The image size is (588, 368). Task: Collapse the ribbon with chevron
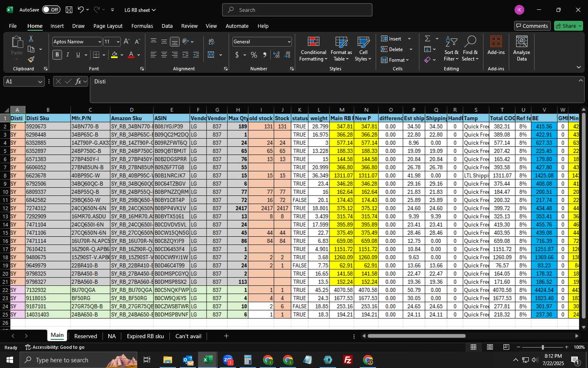(579, 67)
